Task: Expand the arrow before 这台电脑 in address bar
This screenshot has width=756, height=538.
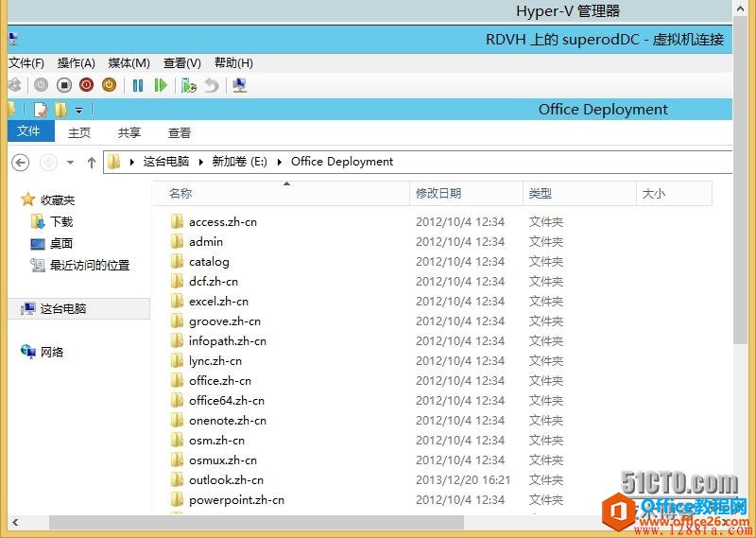Action: click(x=132, y=162)
